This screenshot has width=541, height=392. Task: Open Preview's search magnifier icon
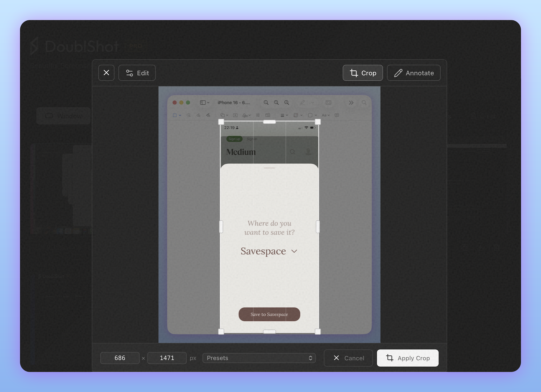[364, 103]
